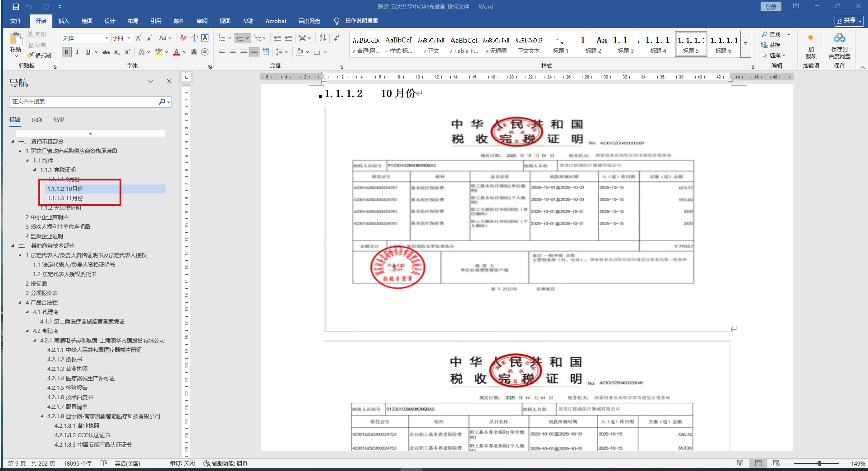The height and width of the screenshot is (471, 868).
Task: Click the character shading icon
Action: coord(194,52)
